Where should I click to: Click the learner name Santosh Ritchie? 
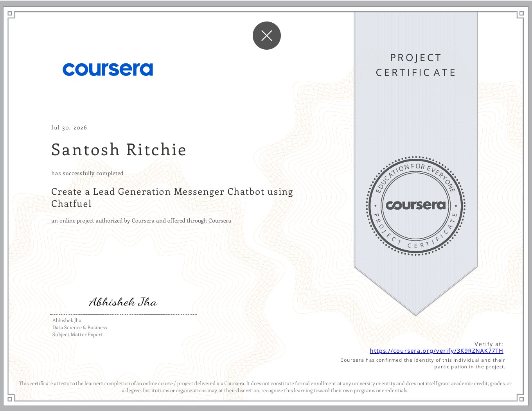tap(119, 150)
